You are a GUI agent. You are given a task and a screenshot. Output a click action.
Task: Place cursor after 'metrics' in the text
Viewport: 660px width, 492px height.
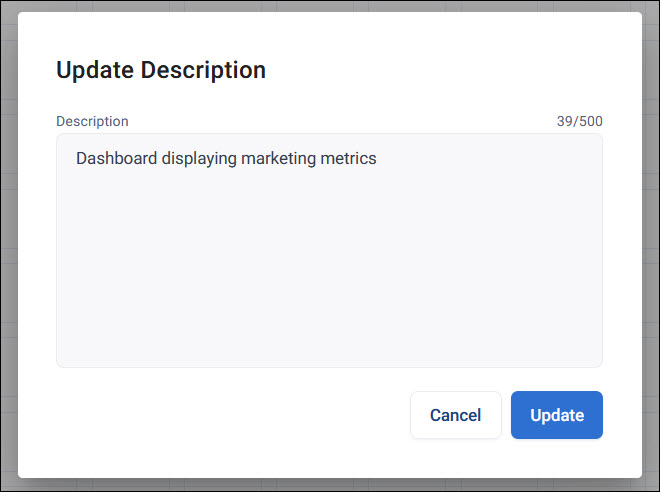pos(378,159)
